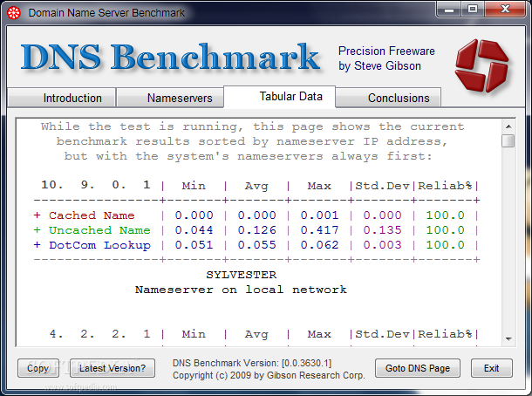Click the scrollbar up arrow
The width and height of the screenshot is (532, 396).
click(x=508, y=126)
